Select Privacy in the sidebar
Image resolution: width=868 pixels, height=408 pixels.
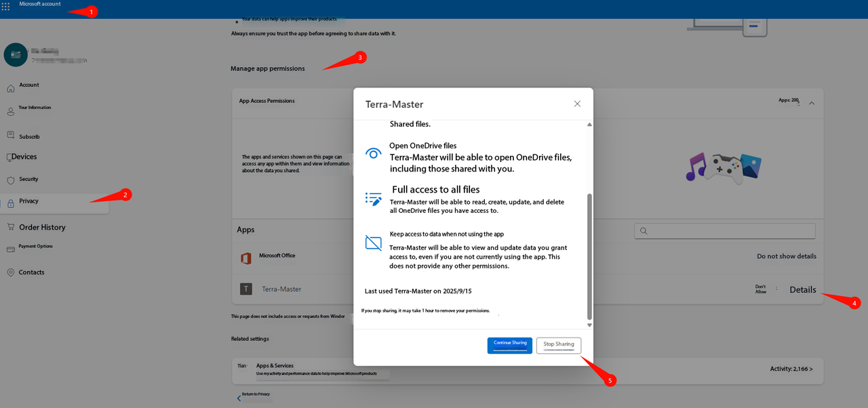[x=28, y=201]
